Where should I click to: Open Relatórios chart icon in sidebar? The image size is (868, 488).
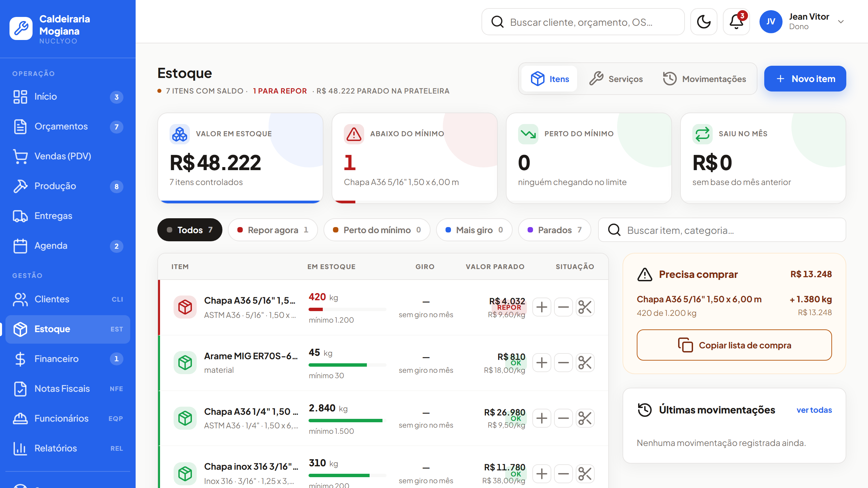tap(20, 448)
